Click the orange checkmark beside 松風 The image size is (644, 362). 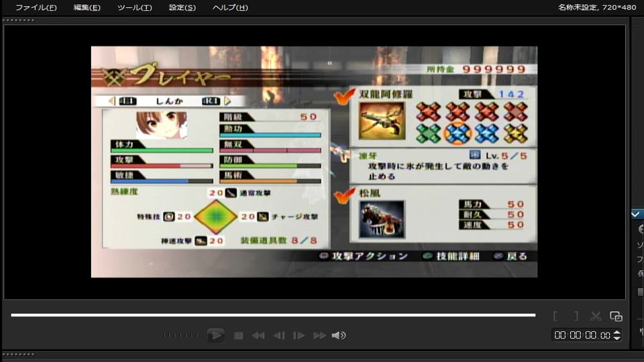point(344,195)
